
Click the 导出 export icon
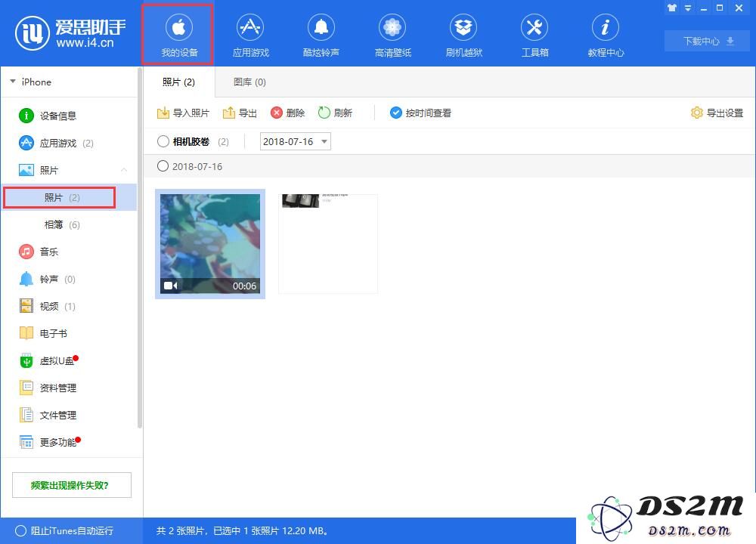point(228,113)
